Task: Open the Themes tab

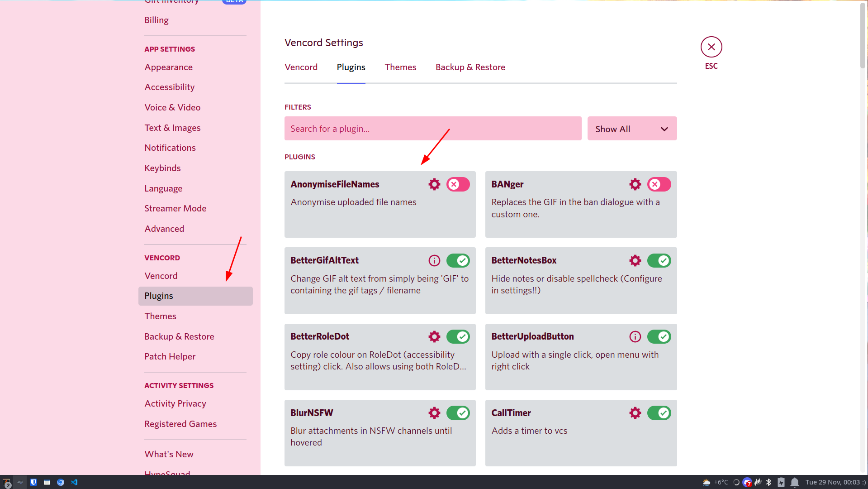Action: pos(400,67)
